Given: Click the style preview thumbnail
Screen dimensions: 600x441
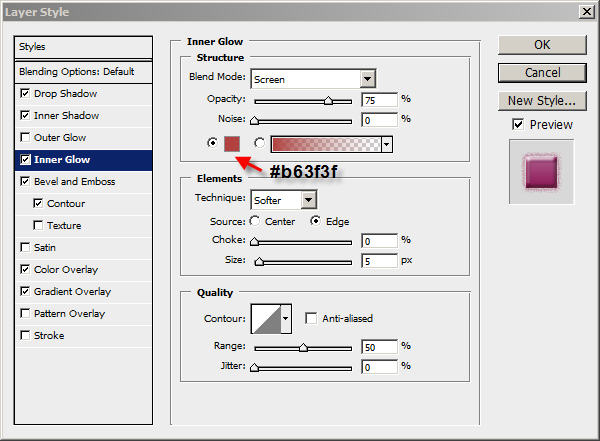Looking at the screenshot, I should coord(541,172).
